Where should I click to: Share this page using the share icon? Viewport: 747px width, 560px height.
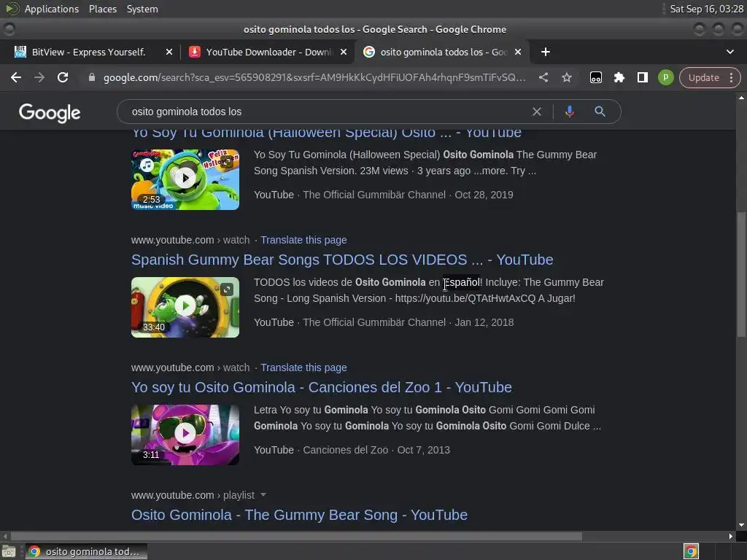(543, 77)
